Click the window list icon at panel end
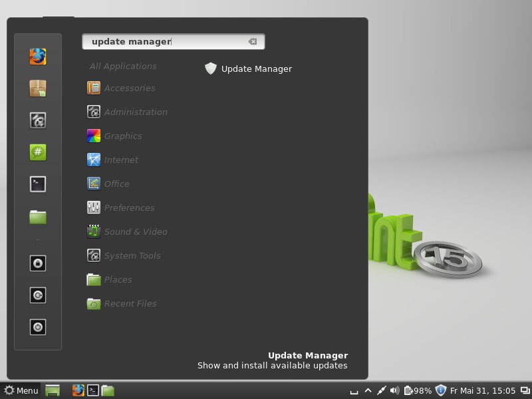Image resolution: width=532 pixels, height=399 pixels. [x=525, y=391]
